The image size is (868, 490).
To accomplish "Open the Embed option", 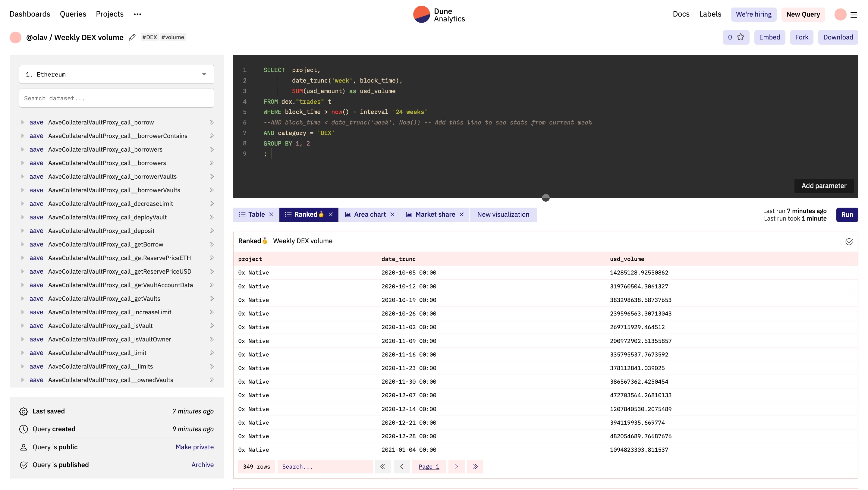I will 769,37.
